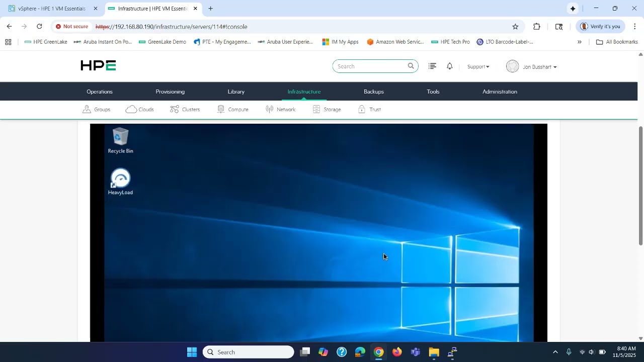This screenshot has height=362, width=644.
Task: Click the browser address bar URL
Action: coord(171,27)
